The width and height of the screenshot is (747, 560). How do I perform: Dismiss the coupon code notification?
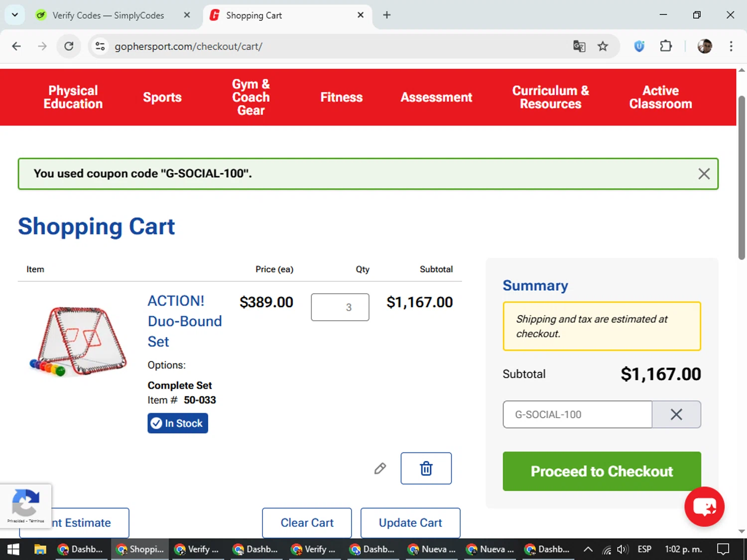[x=704, y=174]
